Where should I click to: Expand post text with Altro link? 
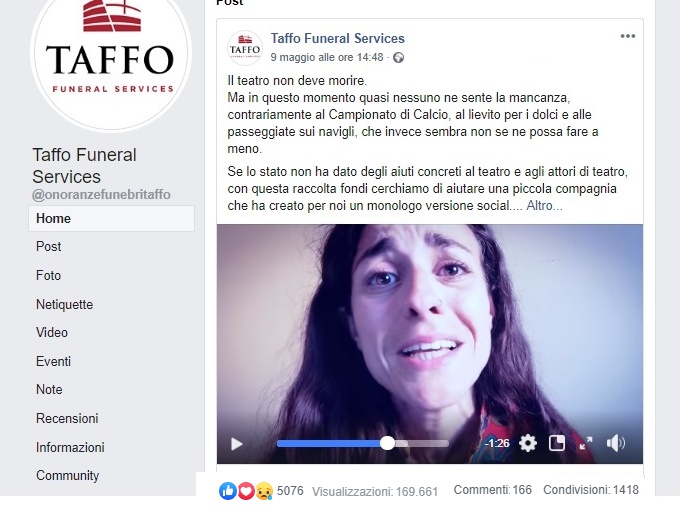pos(544,206)
